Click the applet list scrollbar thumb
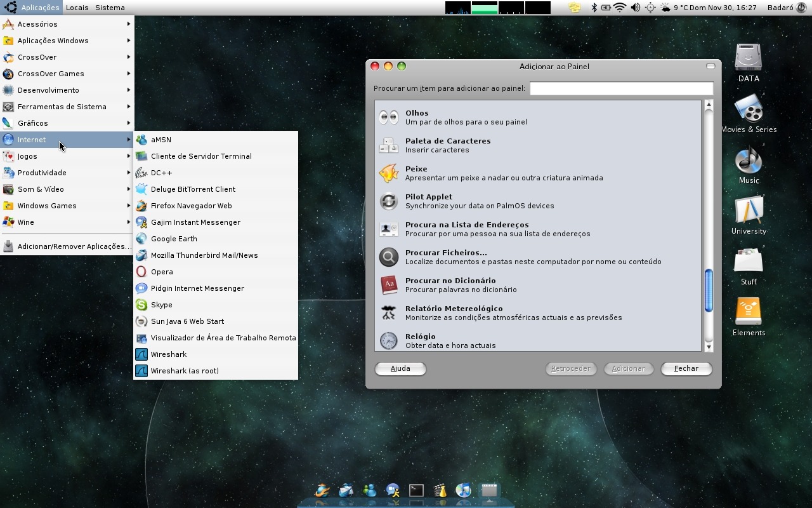The width and height of the screenshot is (812, 508). click(x=709, y=291)
